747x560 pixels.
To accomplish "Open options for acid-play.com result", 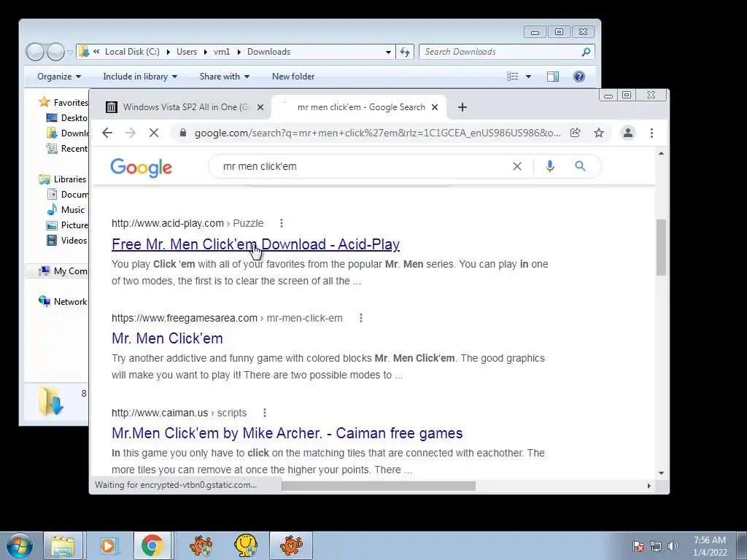I will click(282, 223).
